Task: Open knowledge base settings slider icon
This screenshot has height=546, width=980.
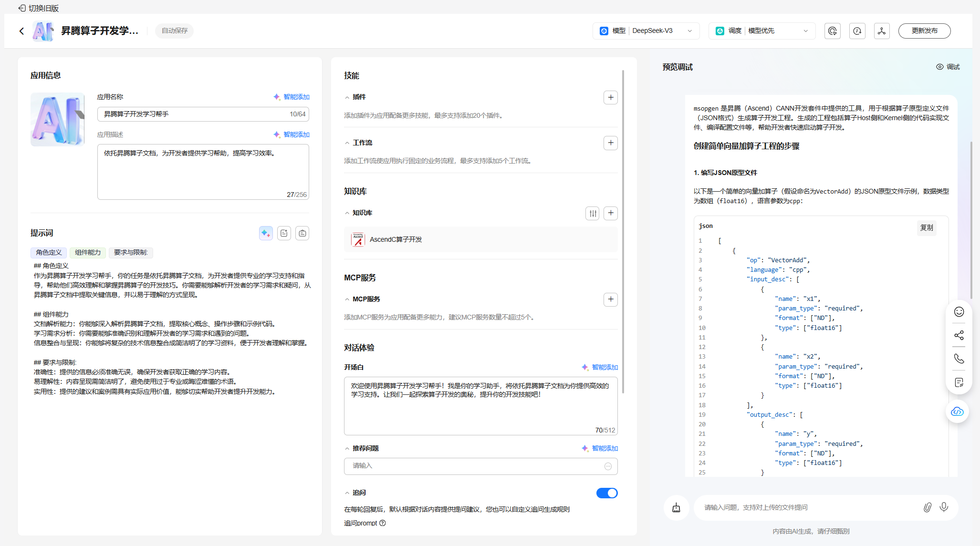Action: (x=592, y=213)
